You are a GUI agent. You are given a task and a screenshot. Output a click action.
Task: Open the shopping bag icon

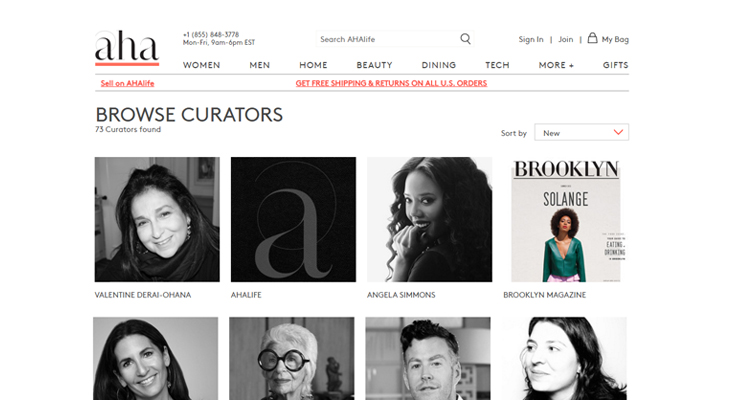[x=592, y=38]
